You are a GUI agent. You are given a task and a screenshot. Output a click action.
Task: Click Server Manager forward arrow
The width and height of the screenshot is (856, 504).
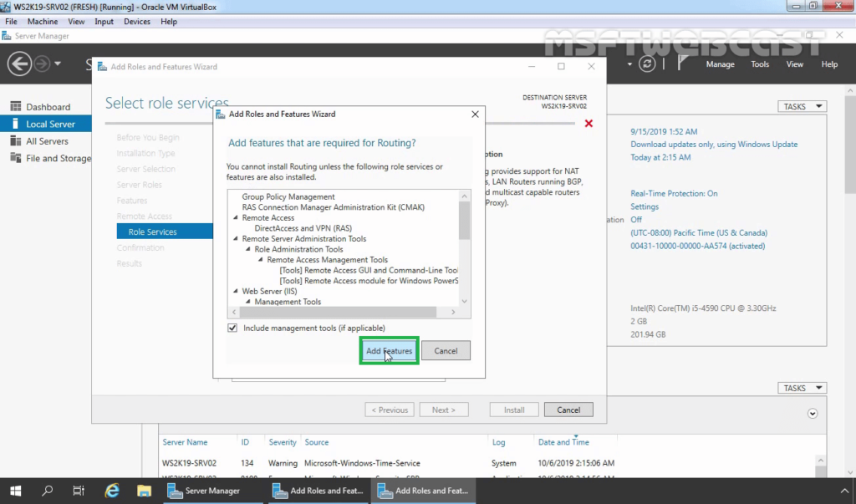[x=42, y=64]
